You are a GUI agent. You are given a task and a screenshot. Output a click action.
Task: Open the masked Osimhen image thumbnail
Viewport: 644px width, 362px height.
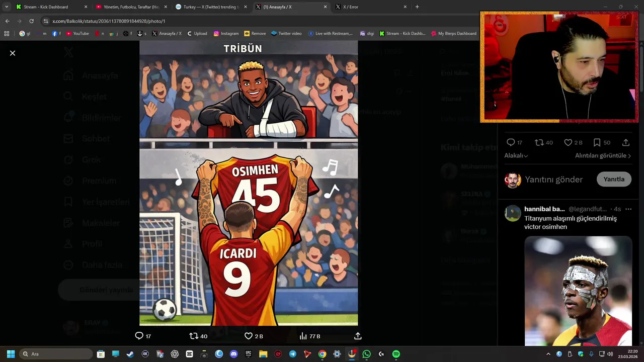[x=578, y=291]
